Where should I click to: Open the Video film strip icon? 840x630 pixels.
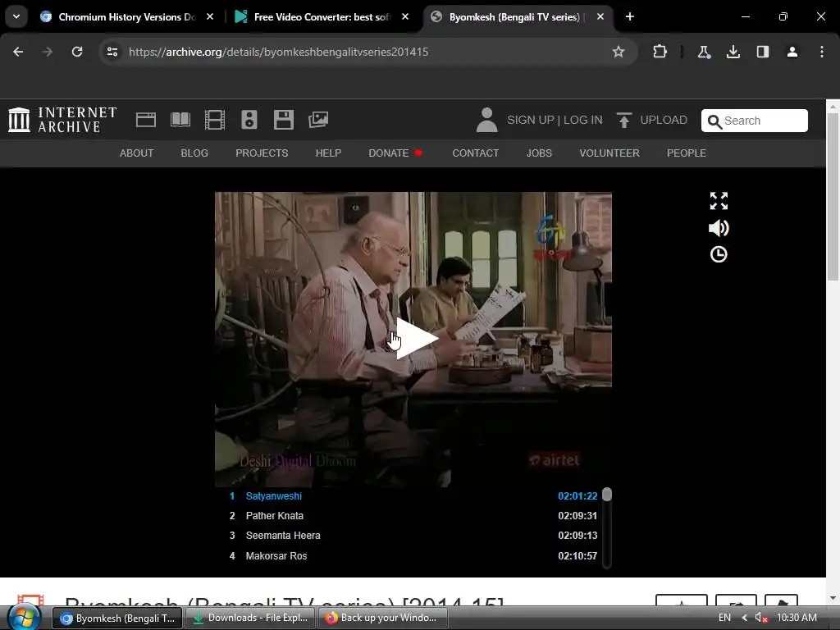coord(215,120)
